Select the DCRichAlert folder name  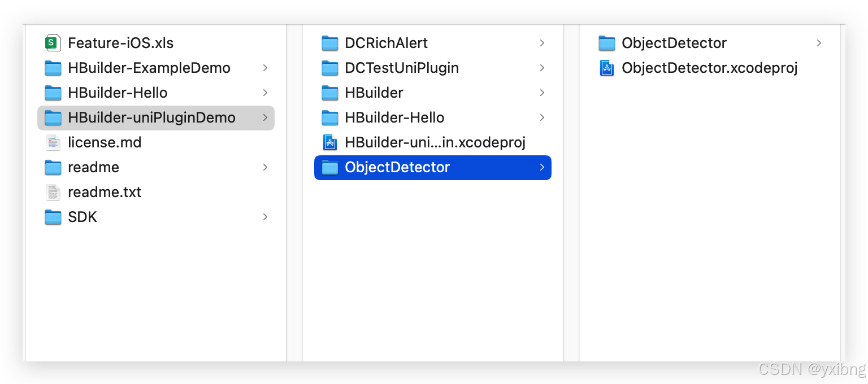(387, 43)
